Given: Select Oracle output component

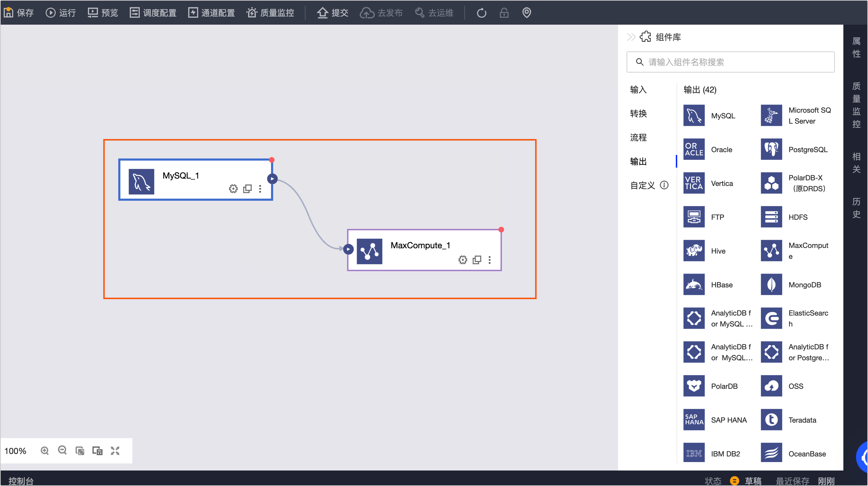Looking at the screenshot, I should point(708,149).
